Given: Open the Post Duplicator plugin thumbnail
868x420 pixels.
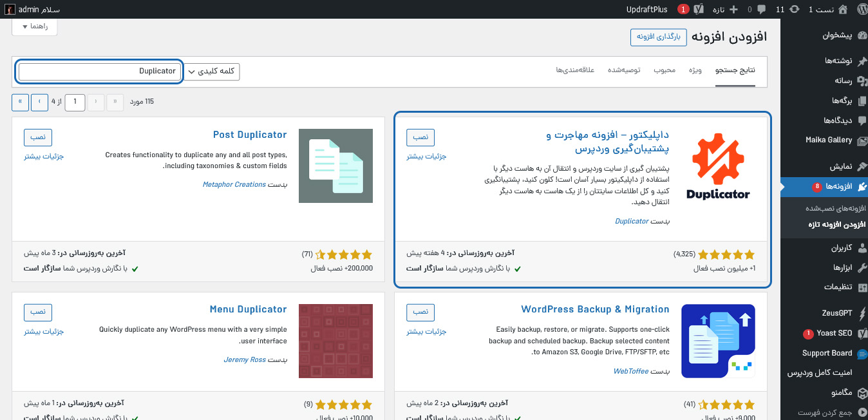Looking at the screenshot, I should [x=335, y=166].
